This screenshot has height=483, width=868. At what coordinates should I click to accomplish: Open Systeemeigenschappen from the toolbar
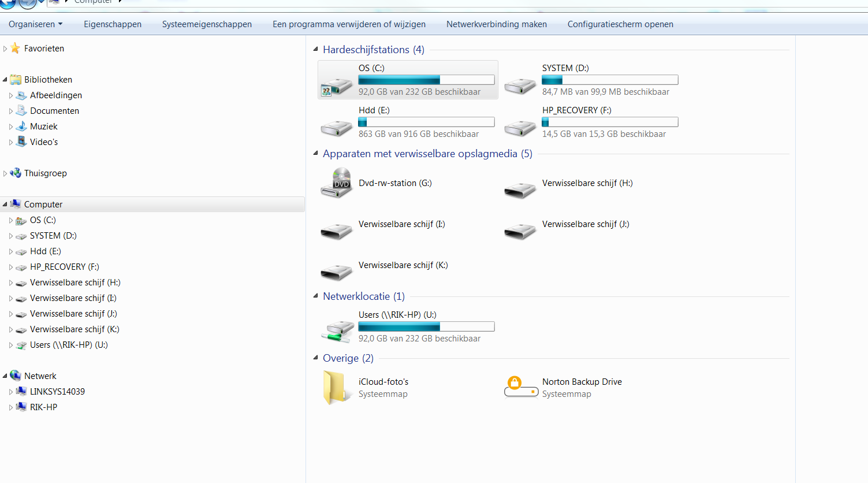207,24
